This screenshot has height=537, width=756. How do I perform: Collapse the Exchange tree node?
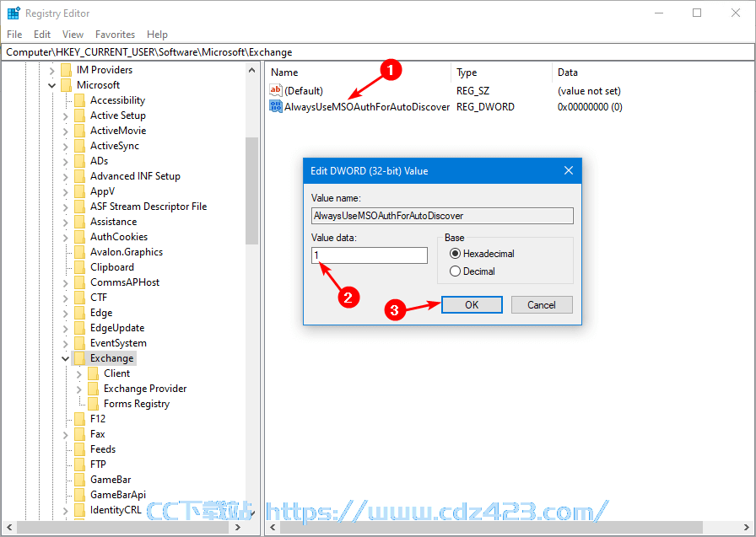[x=66, y=359]
